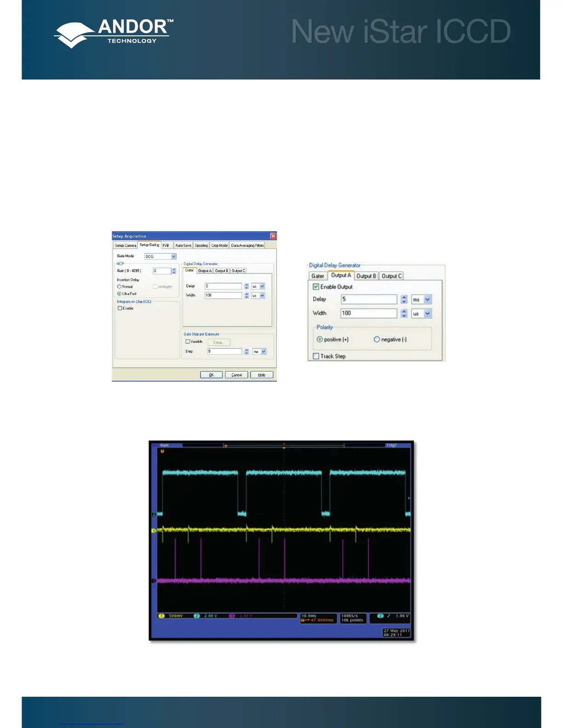
Task: Open Gater Delay units dropdown in Setup Acquisition
Action: 262,286
